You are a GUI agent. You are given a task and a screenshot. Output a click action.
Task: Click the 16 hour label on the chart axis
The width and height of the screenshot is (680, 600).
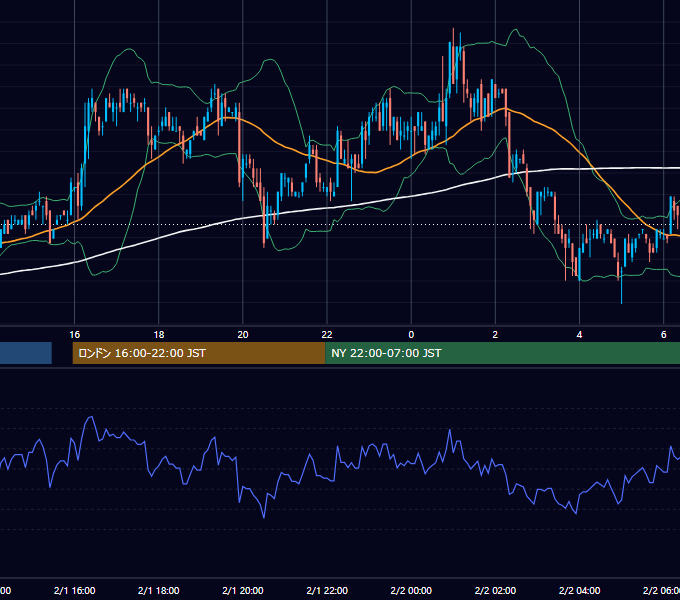pyautogui.click(x=75, y=335)
